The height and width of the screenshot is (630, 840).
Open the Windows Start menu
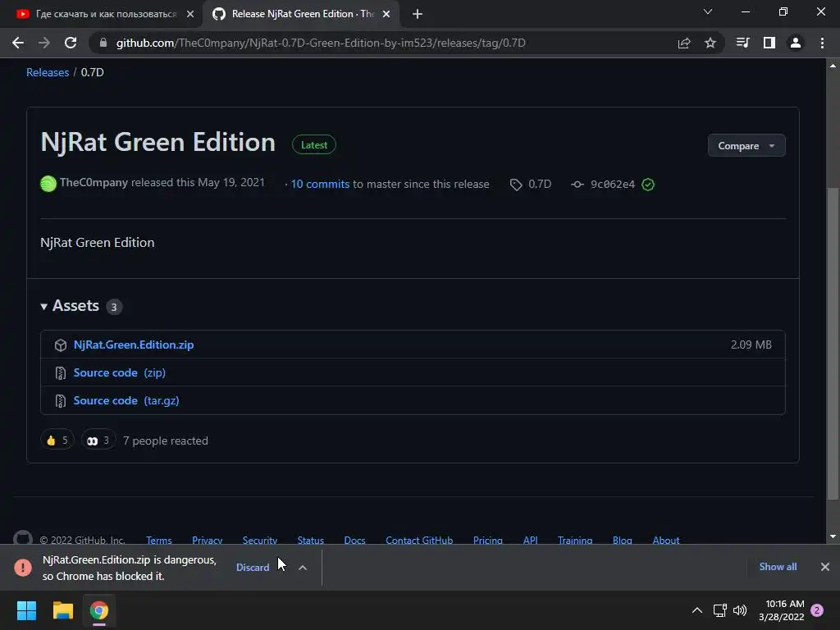(26, 610)
